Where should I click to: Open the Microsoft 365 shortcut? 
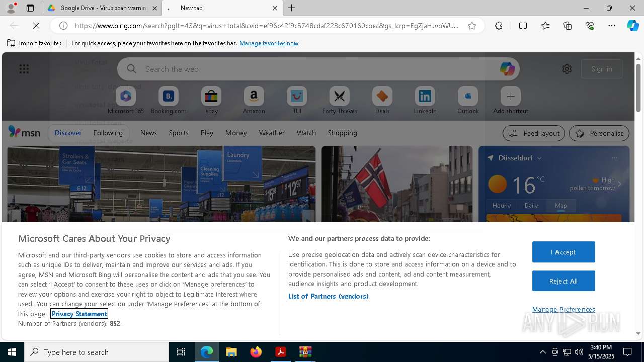click(126, 100)
